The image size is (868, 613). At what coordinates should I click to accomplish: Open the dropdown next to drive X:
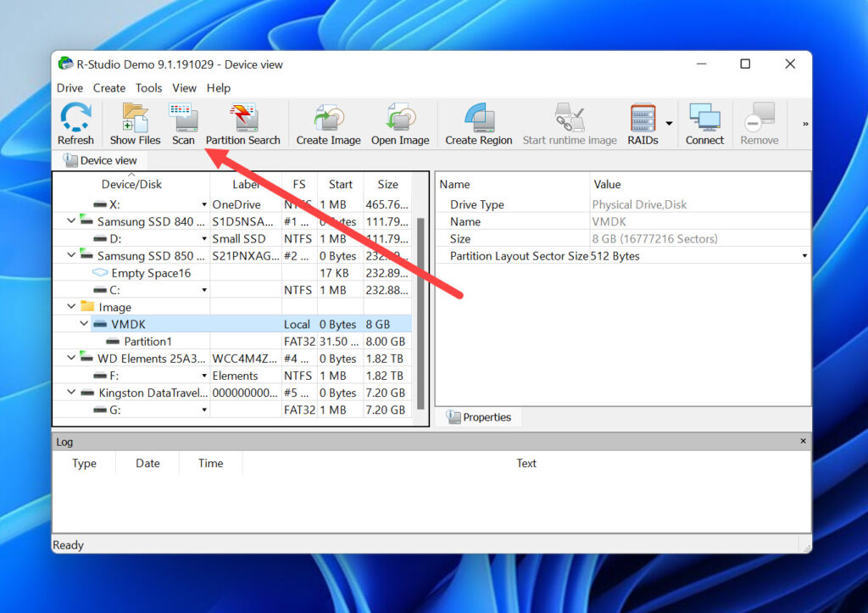[203, 204]
